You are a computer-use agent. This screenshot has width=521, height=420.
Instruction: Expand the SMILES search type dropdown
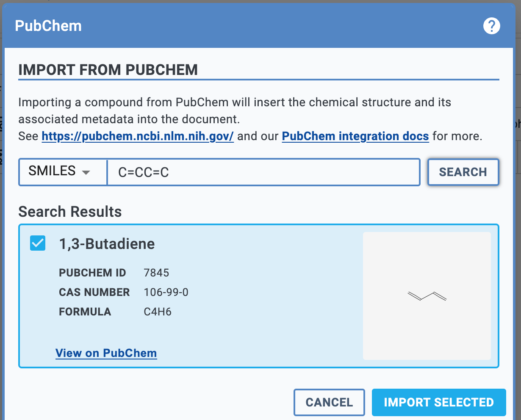point(63,171)
